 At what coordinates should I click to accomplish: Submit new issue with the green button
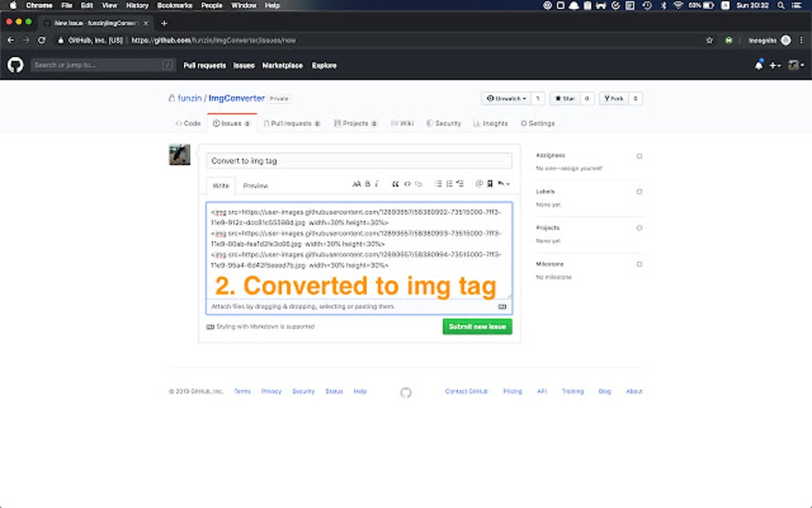click(x=477, y=326)
